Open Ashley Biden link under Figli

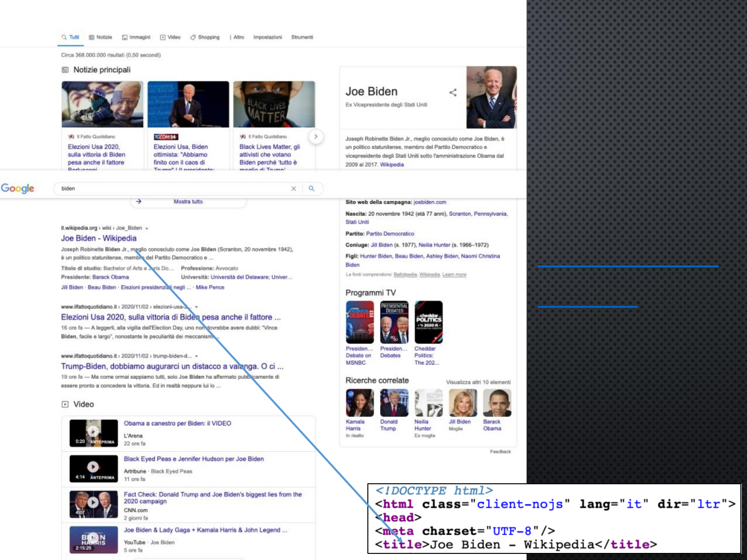point(442,256)
